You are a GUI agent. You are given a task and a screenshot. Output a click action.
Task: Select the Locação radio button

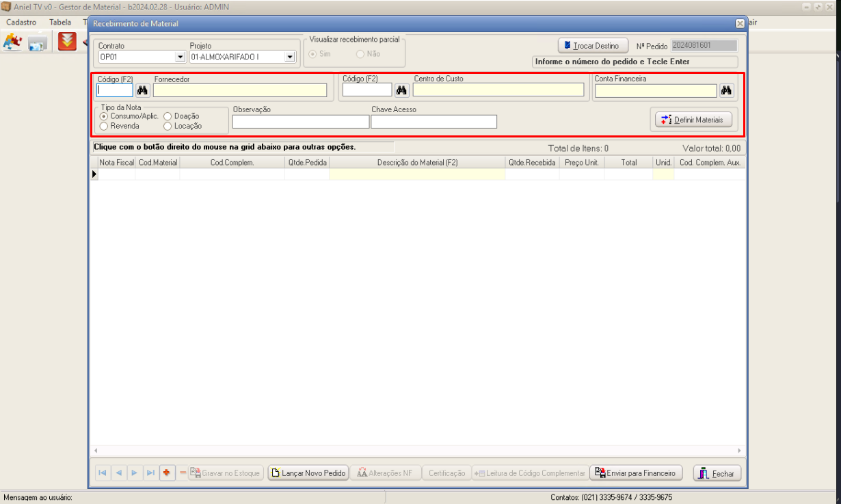pos(168,126)
